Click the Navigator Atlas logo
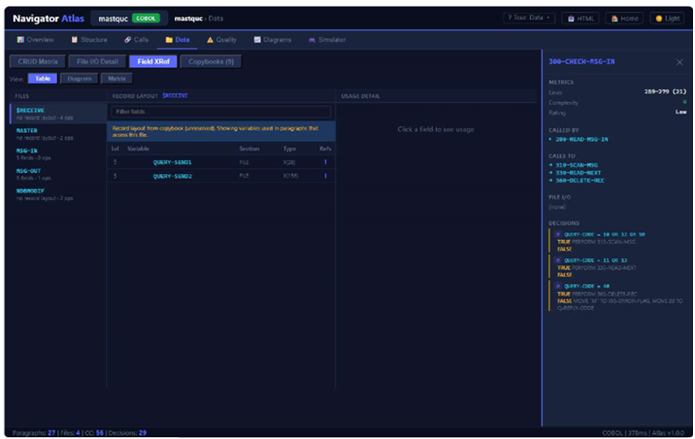 pyautogui.click(x=48, y=19)
